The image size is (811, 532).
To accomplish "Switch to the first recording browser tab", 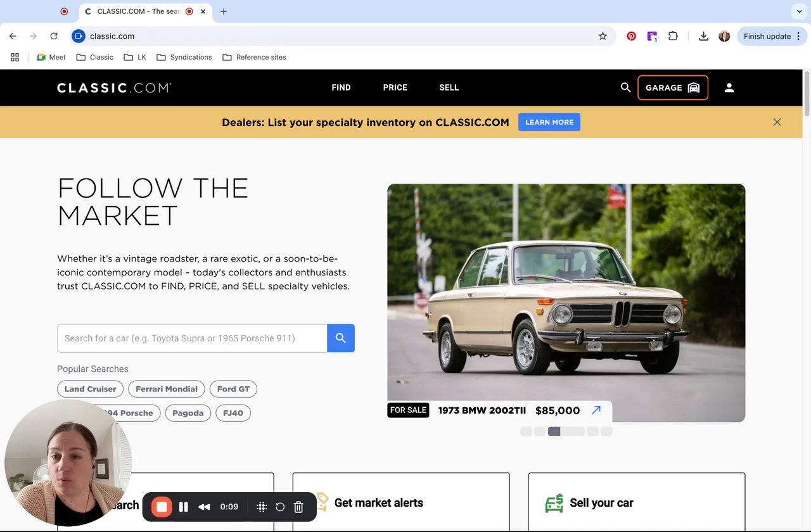I will pyautogui.click(x=64, y=11).
